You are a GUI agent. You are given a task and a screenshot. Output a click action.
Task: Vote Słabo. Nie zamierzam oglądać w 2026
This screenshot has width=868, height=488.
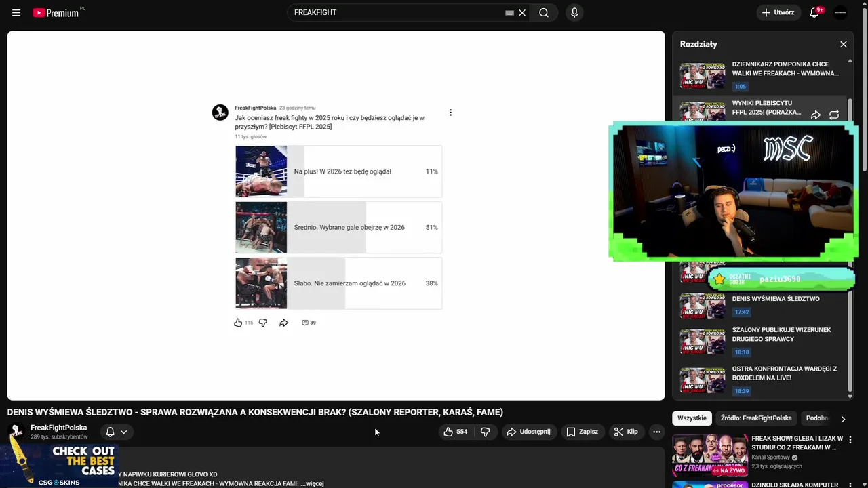click(338, 283)
